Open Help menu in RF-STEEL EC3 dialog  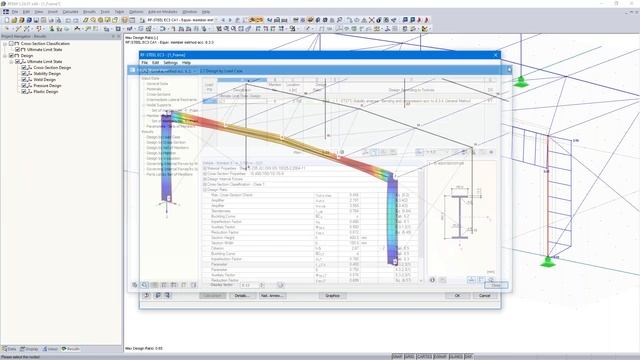click(186, 63)
